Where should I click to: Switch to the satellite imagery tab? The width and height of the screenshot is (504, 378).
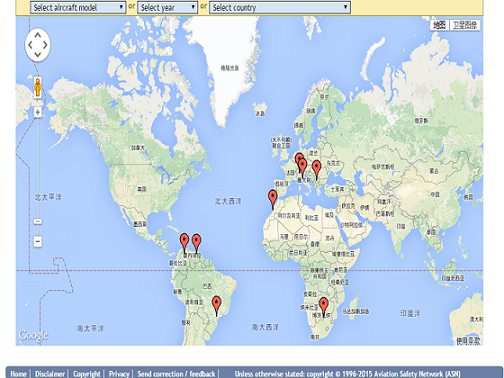pyautogui.click(x=465, y=25)
